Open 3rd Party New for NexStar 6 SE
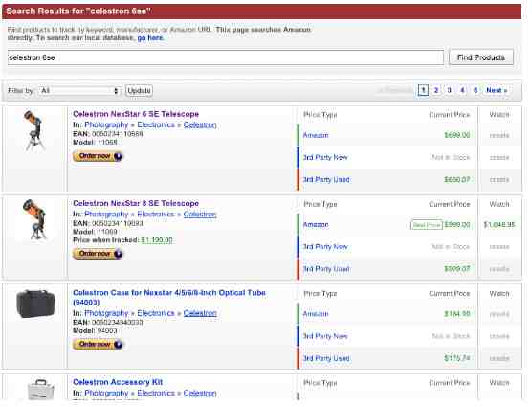The image size is (532, 407). tap(325, 157)
